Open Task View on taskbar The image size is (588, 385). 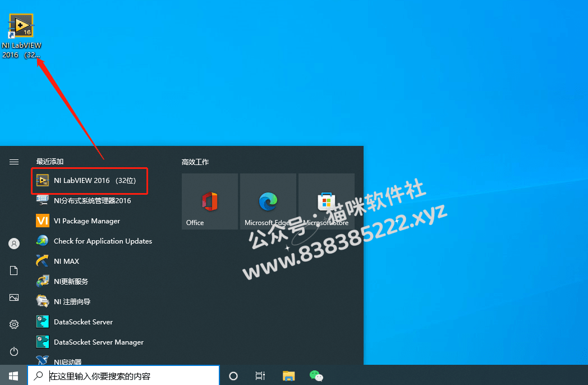tap(260, 375)
